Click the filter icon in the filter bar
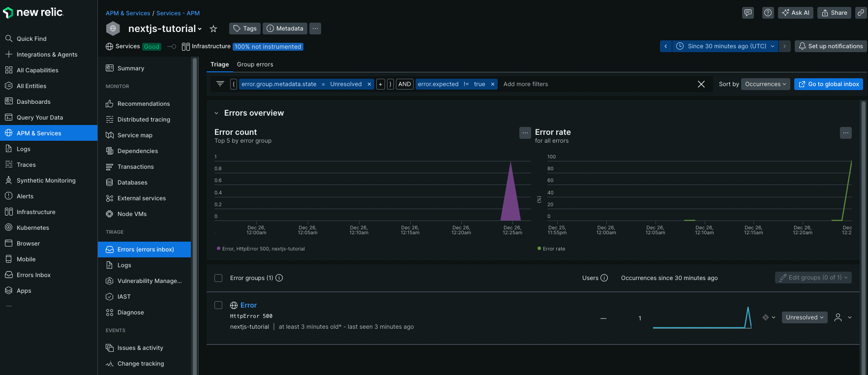Viewport: 868px width, 375px height. pos(220,84)
